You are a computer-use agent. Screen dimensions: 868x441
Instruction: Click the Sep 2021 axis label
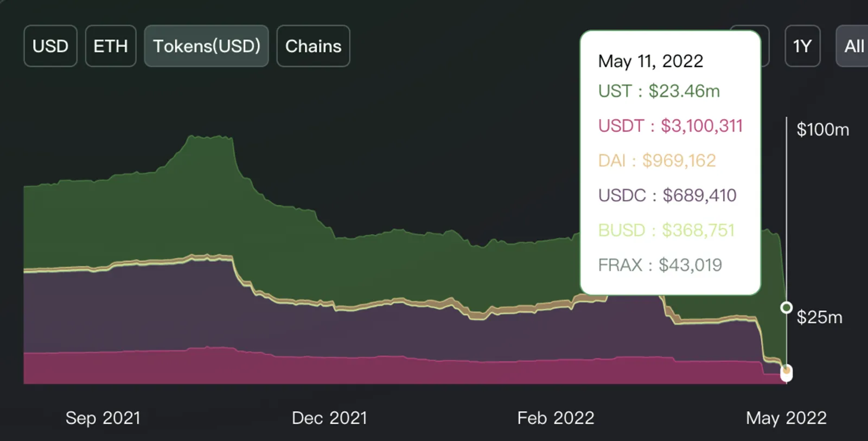tap(103, 418)
